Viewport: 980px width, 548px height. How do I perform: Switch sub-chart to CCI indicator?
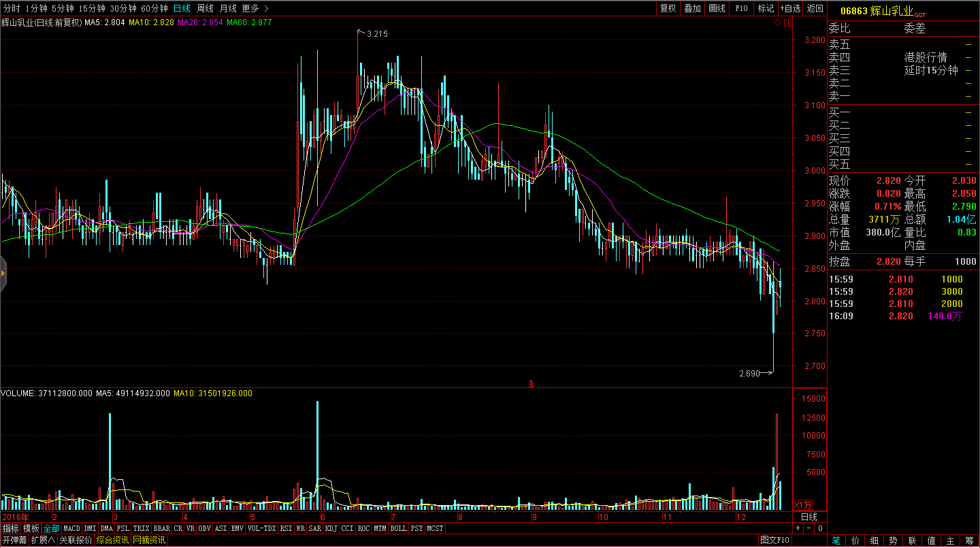348,528
